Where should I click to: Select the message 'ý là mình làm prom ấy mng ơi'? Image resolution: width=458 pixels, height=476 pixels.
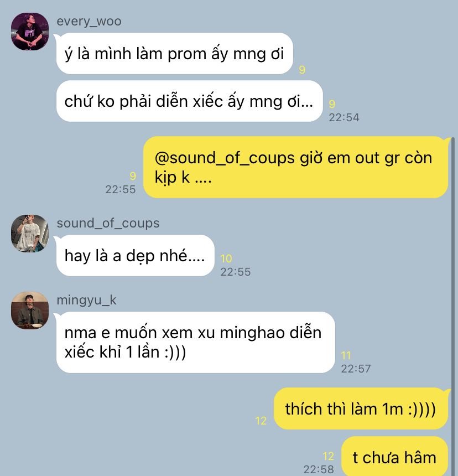tap(174, 54)
